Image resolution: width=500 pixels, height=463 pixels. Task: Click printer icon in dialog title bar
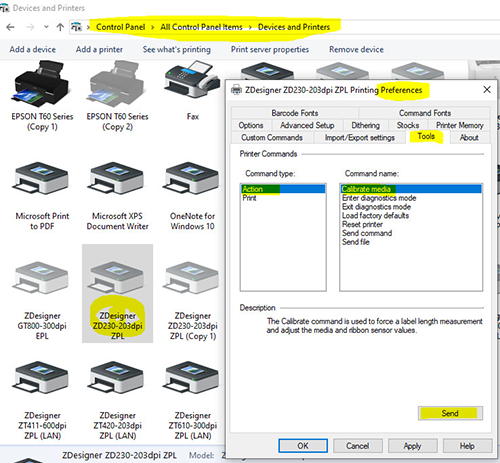click(236, 90)
